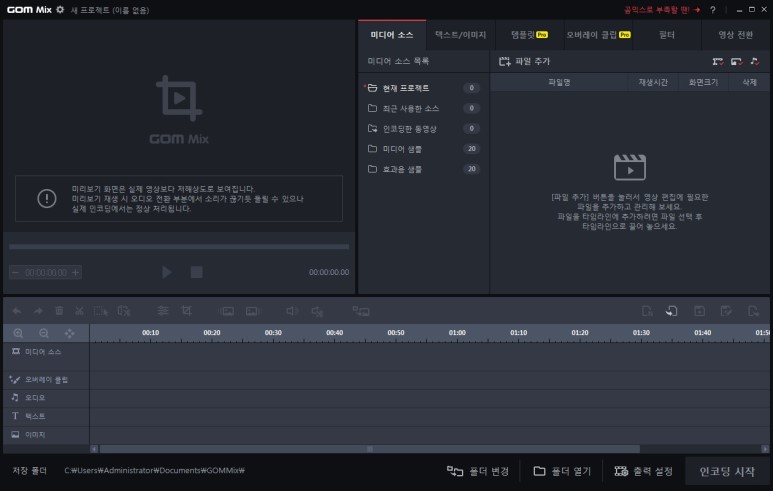The width and height of the screenshot is (773, 491).
Task: Open 출력 설정 output settings
Action: click(x=643, y=471)
